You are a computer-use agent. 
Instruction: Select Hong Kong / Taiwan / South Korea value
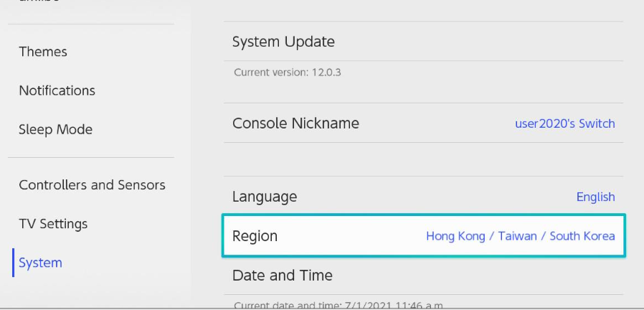pos(521,236)
